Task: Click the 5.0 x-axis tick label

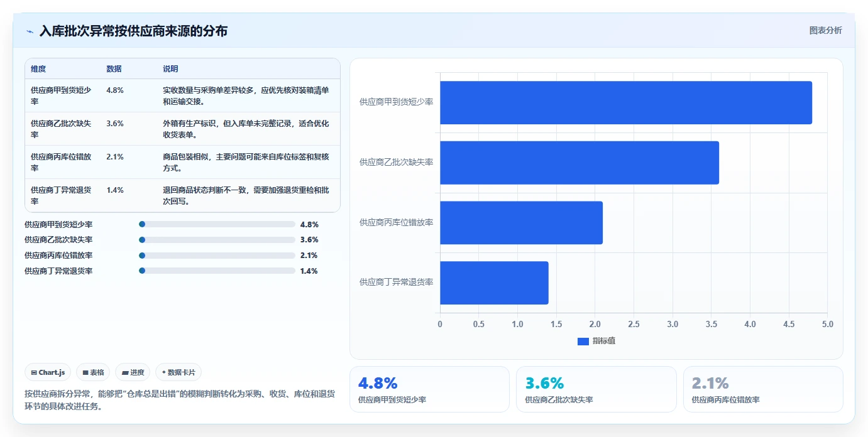Action: (827, 324)
